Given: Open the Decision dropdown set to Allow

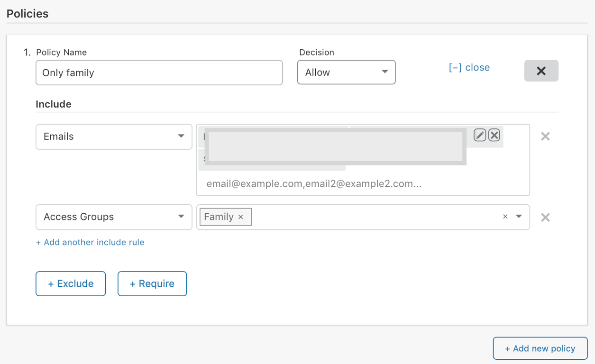Looking at the screenshot, I should click(x=346, y=72).
